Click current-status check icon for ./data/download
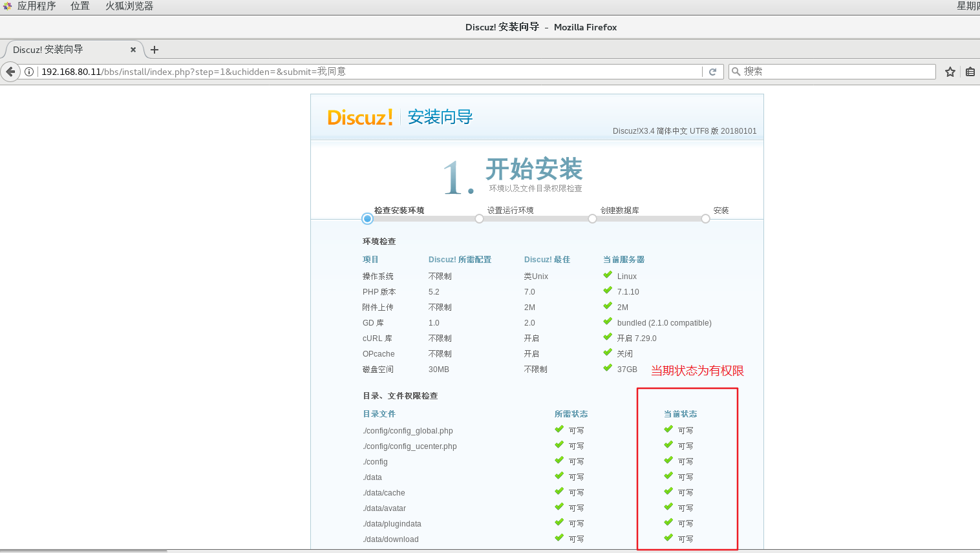Viewport: 980px width, 553px height. pos(668,538)
